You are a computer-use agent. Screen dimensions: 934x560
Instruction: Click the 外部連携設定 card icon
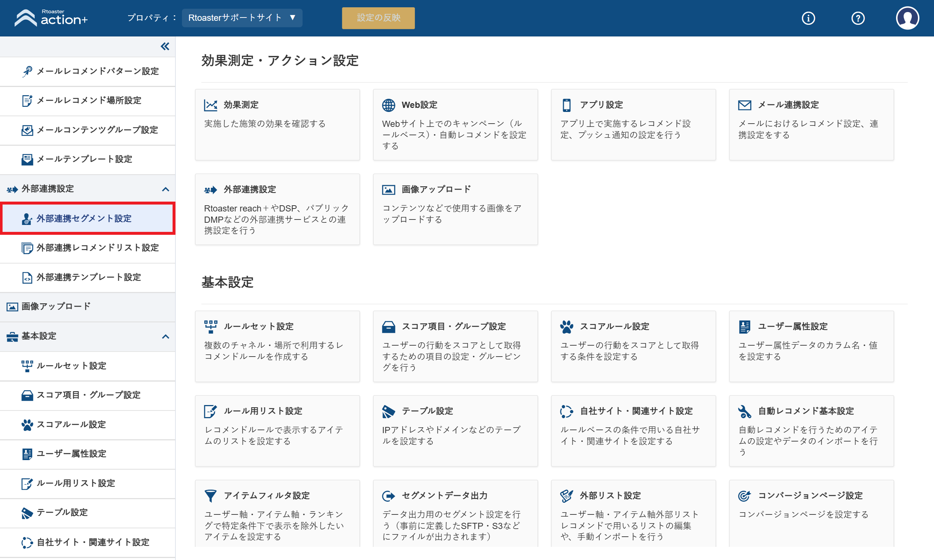[210, 190]
